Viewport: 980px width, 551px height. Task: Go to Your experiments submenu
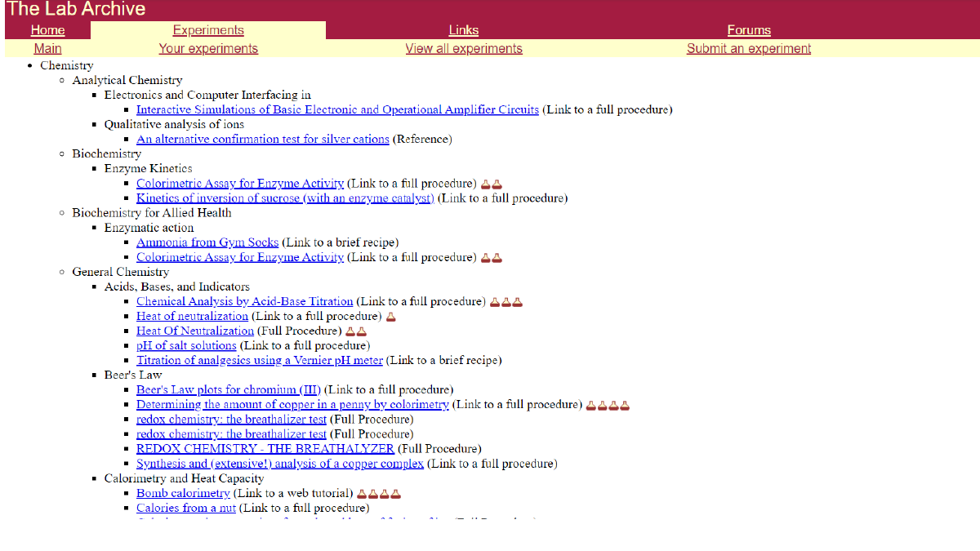pyautogui.click(x=208, y=48)
